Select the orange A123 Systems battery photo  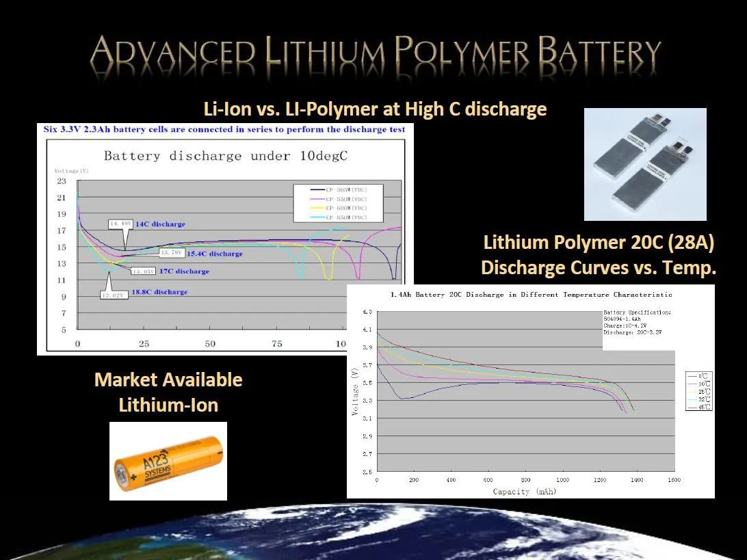(168, 461)
